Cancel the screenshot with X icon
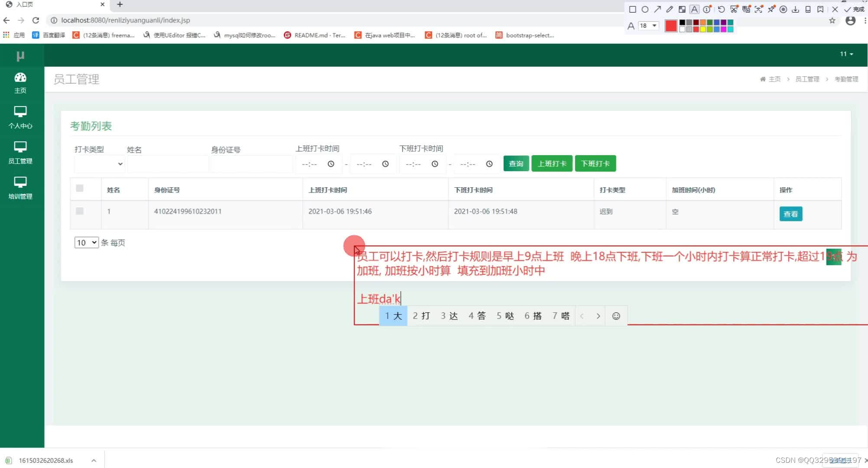 pyautogui.click(x=835, y=10)
